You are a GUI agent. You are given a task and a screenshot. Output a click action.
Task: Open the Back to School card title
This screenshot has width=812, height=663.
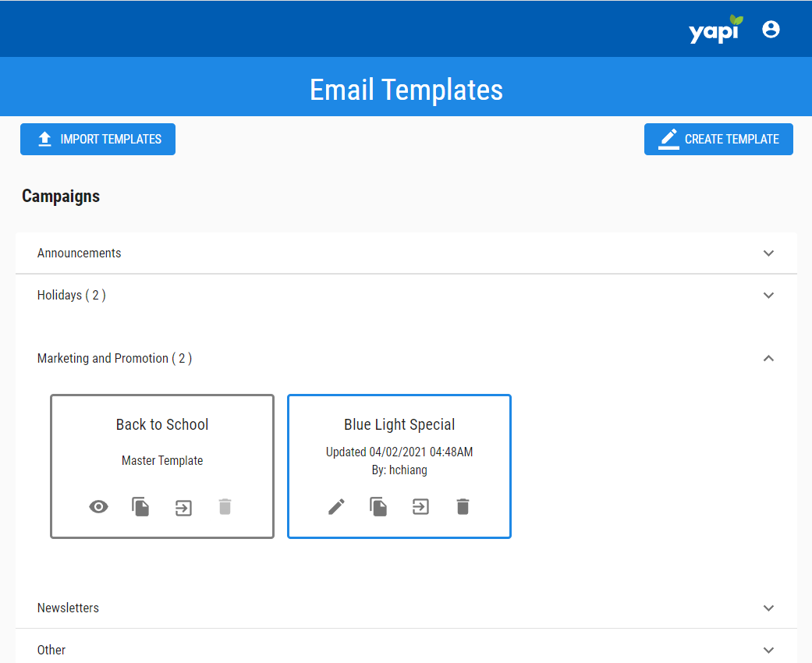pyautogui.click(x=162, y=425)
